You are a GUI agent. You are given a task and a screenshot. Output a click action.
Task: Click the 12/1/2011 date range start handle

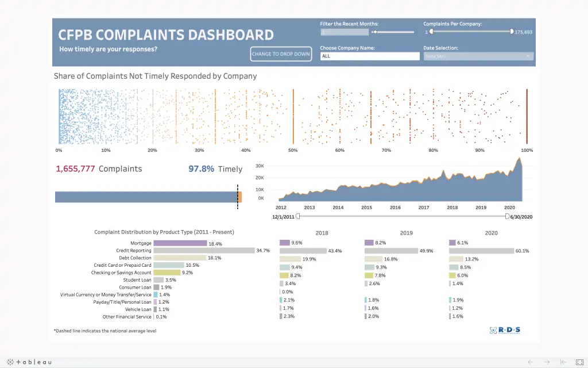pos(298,216)
